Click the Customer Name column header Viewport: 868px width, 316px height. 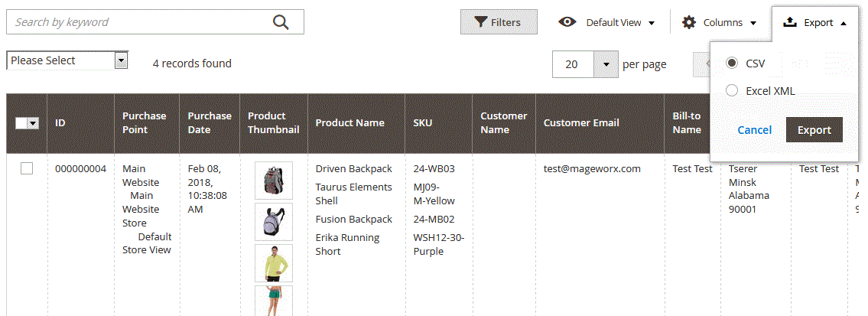[504, 123]
